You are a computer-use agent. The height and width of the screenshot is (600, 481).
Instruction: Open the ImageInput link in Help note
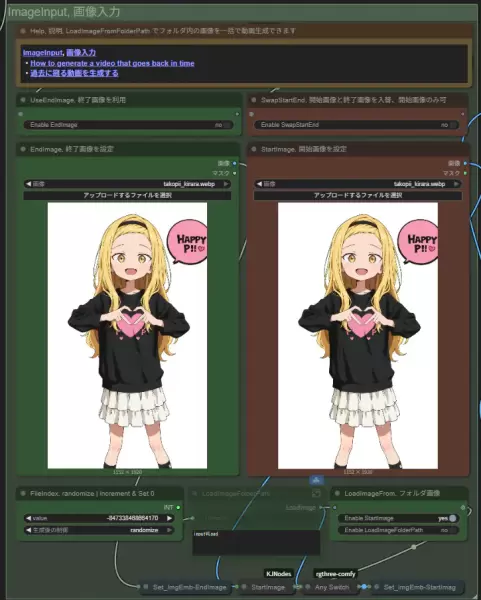(42, 53)
